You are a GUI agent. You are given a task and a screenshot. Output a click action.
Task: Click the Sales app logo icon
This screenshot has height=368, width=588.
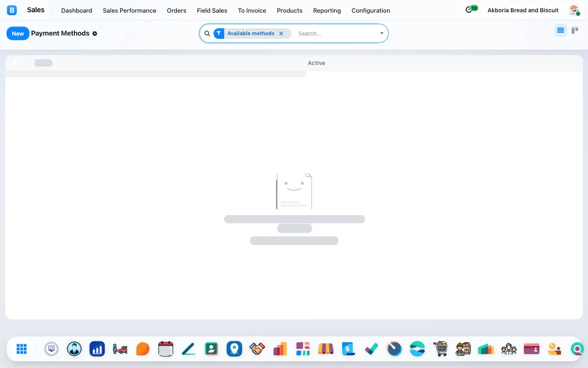tap(12, 10)
